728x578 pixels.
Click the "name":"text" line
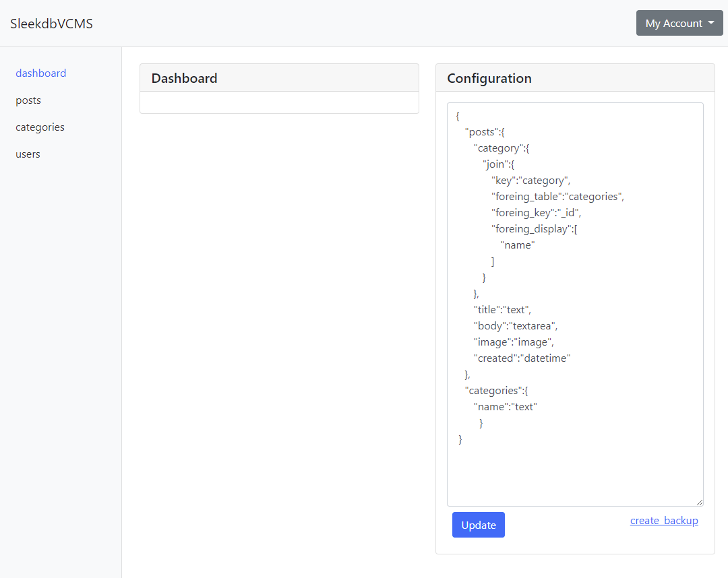(x=505, y=407)
